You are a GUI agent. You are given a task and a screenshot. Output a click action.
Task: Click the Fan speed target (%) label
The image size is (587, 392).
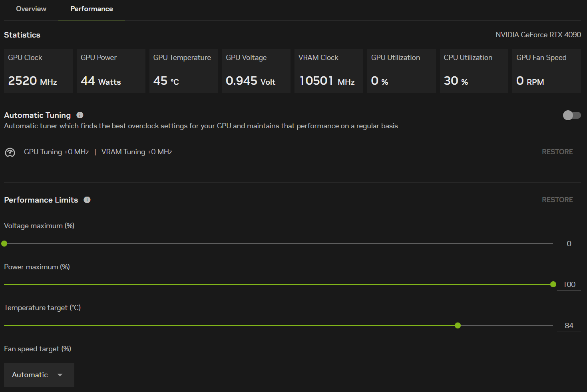[38, 349]
